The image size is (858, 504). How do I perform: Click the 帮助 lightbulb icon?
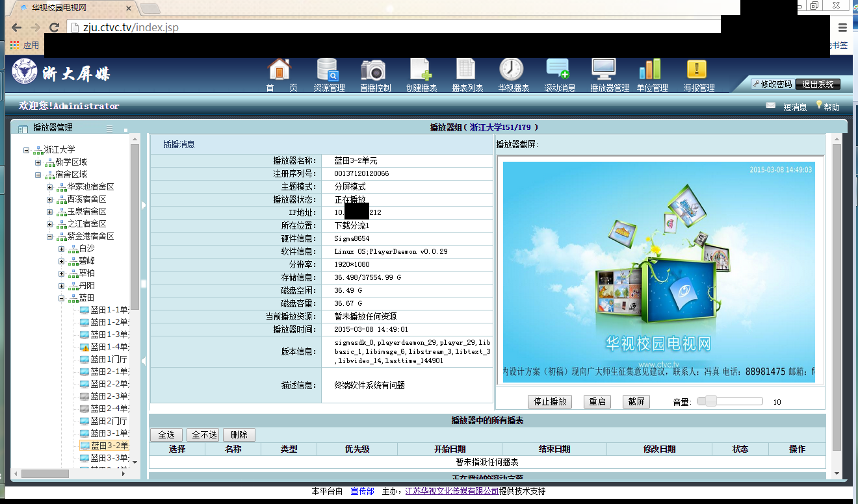click(819, 105)
